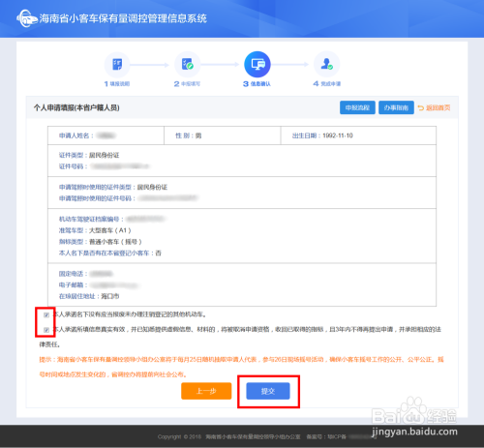Click the orange 提示 notice text
The height and width of the screenshot is (448, 484).
241,367
